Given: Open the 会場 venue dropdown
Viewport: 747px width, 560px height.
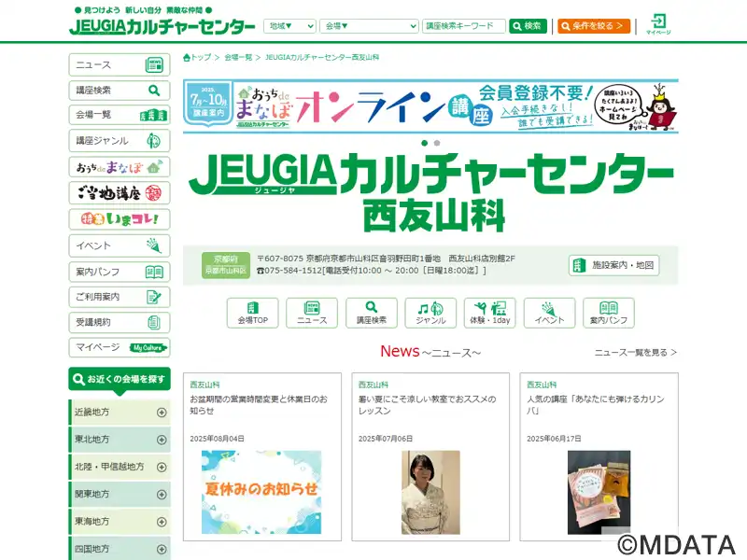Looking at the screenshot, I should coord(369,26).
